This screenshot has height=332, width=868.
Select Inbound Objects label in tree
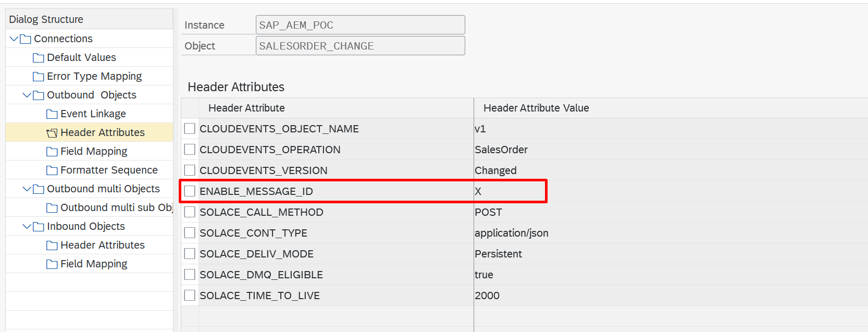[x=86, y=226]
